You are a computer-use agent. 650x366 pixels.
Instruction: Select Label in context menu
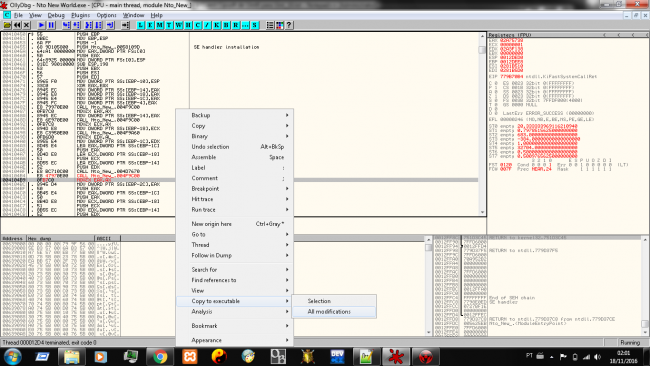(235, 168)
